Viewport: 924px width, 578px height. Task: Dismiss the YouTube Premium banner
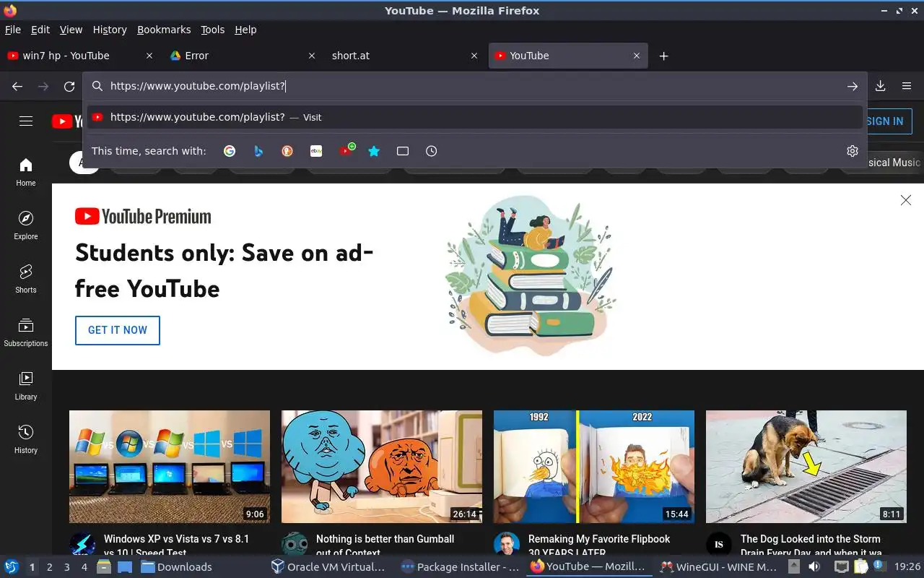pos(906,200)
